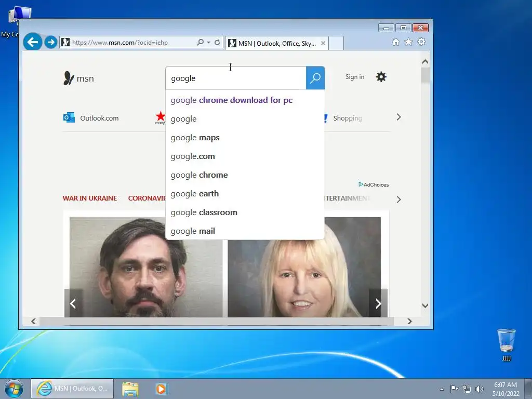
Task: Select the plain google suggestion
Action: tap(245, 119)
